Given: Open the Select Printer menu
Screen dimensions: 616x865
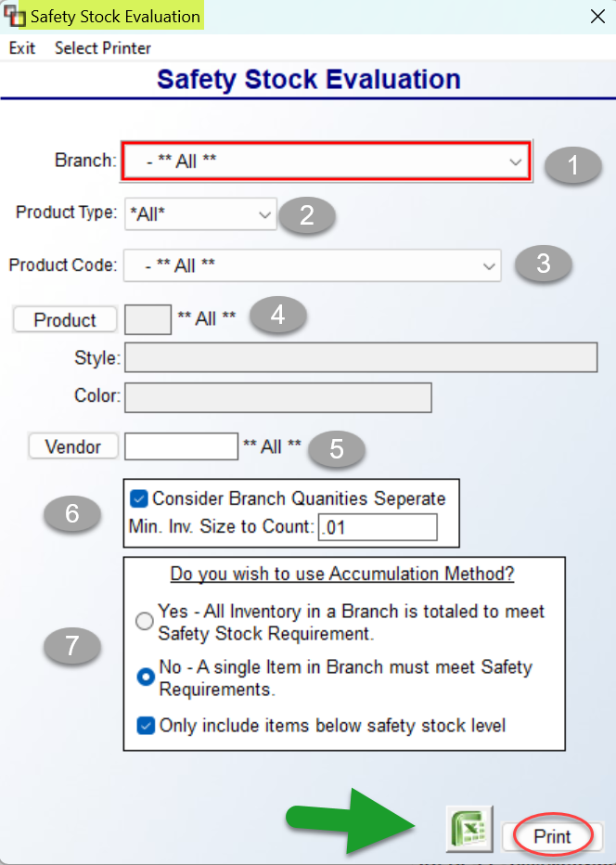Looking at the screenshot, I should (102, 48).
